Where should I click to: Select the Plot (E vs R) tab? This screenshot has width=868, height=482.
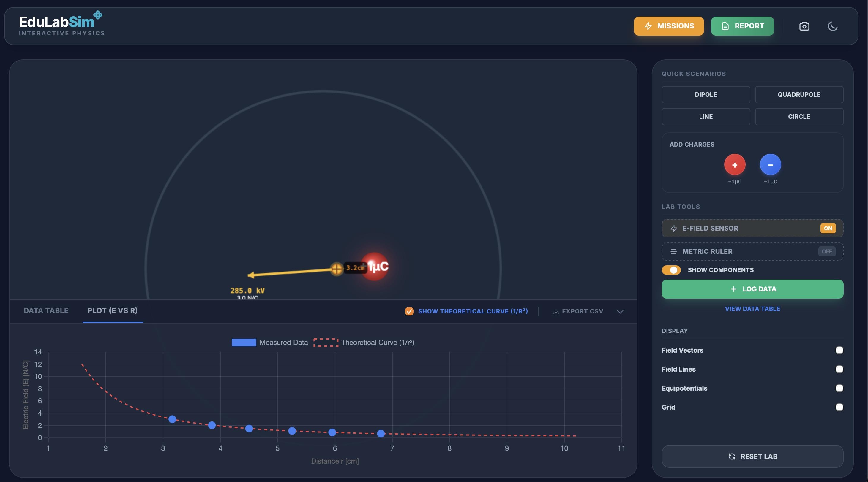point(113,310)
